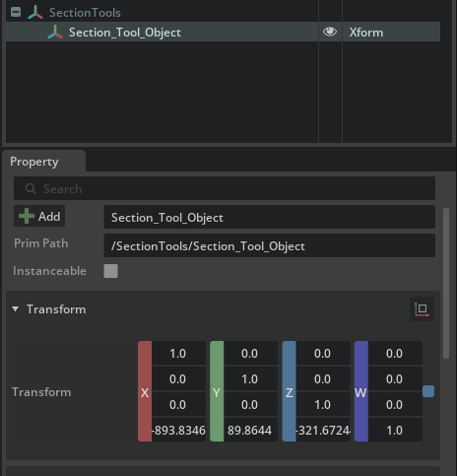Focus the property Search field
Screen dimensions: 457x476
coord(225,188)
